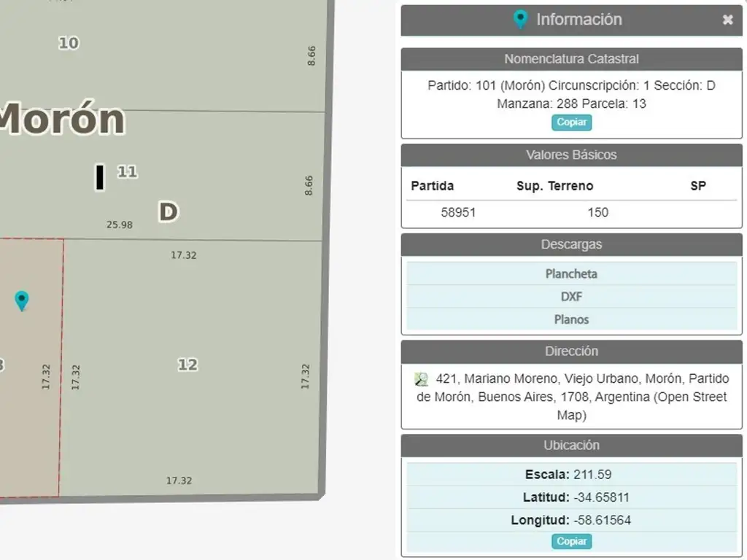Select parcel 11 on the map
This screenshot has height=560, width=747.
(127, 172)
